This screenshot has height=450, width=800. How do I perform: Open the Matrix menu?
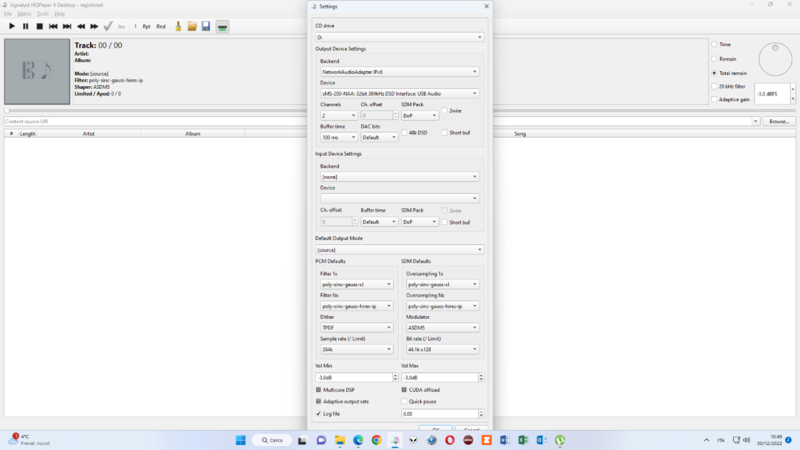tap(24, 14)
